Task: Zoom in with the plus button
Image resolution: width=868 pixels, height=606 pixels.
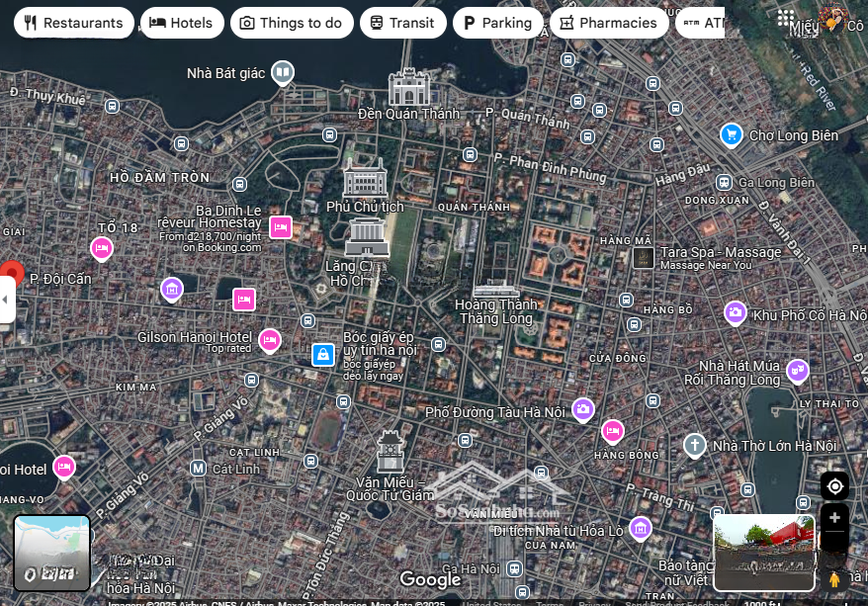Action: point(834,518)
